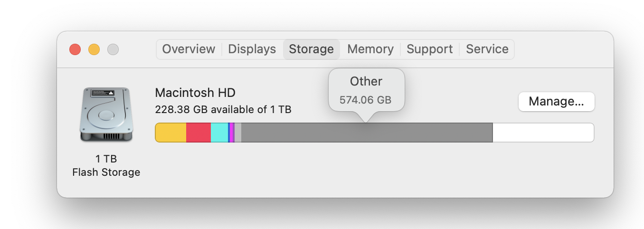Screen dimensions: 644x229
Task: Click the red segment of the storage bar
Action: 199,133
